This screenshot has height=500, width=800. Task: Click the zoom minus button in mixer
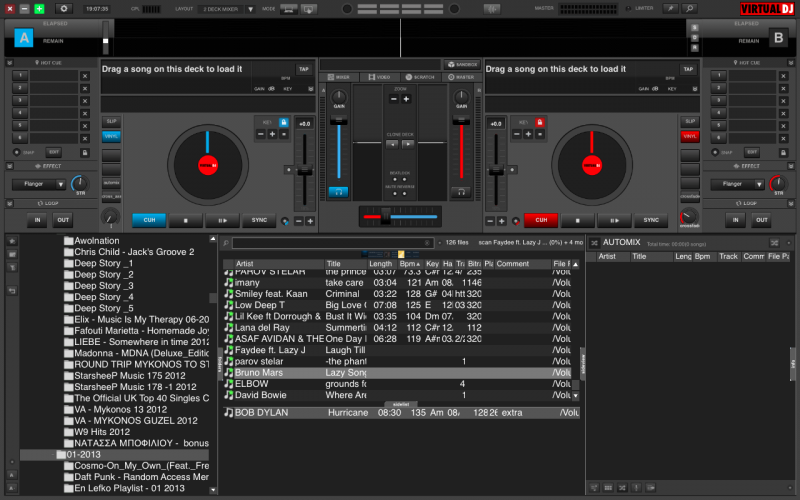tap(394, 99)
